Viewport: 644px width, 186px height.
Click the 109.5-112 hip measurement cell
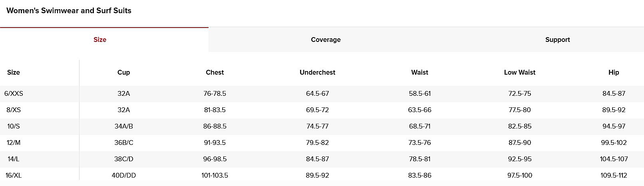pyautogui.click(x=614, y=175)
